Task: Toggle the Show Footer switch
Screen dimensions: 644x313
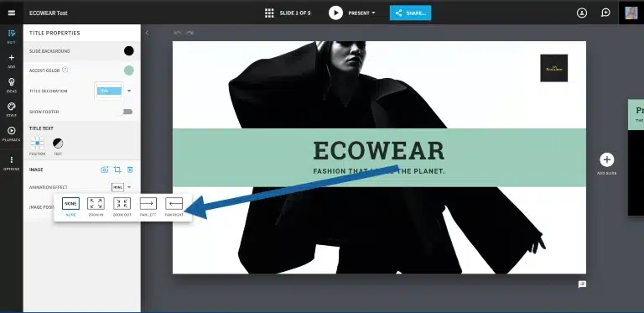Action: point(127,112)
